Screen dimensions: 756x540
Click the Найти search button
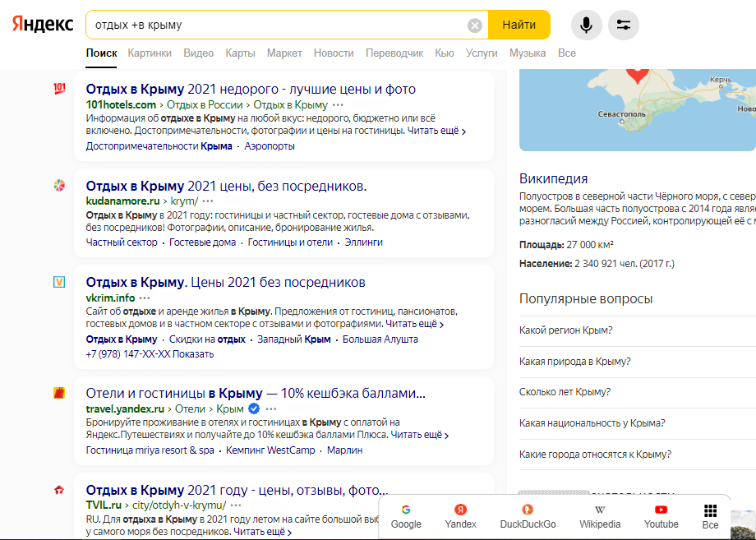point(519,25)
